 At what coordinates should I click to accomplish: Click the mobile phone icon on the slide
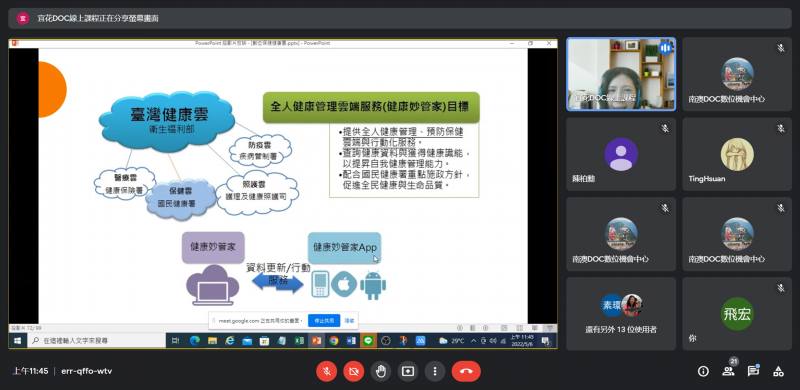tap(320, 285)
